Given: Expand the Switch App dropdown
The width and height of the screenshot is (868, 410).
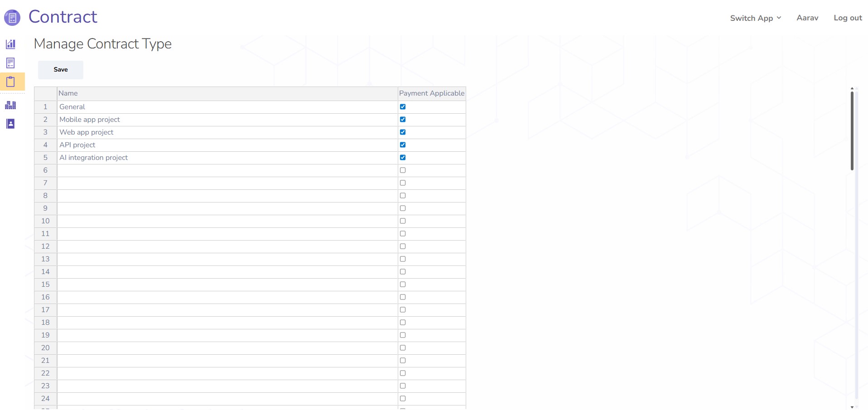Looking at the screenshot, I should coord(756,18).
